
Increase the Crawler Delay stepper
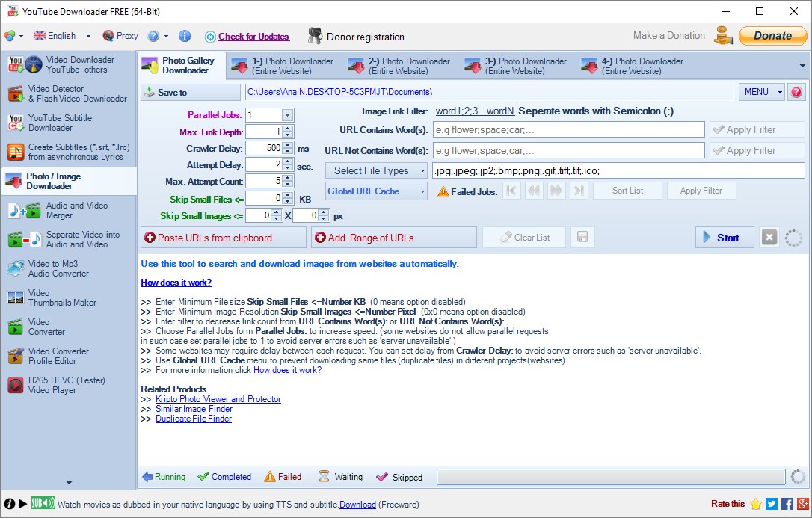(x=289, y=145)
